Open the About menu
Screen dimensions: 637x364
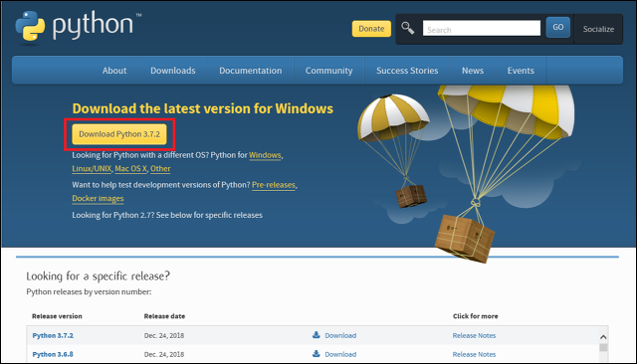pyautogui.click(x=114, y=71)
